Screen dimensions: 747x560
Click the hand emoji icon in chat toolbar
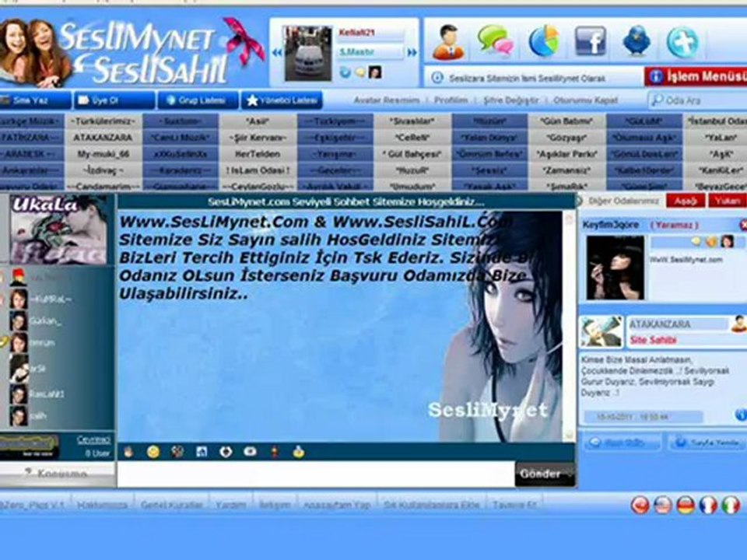click(128, 451)
